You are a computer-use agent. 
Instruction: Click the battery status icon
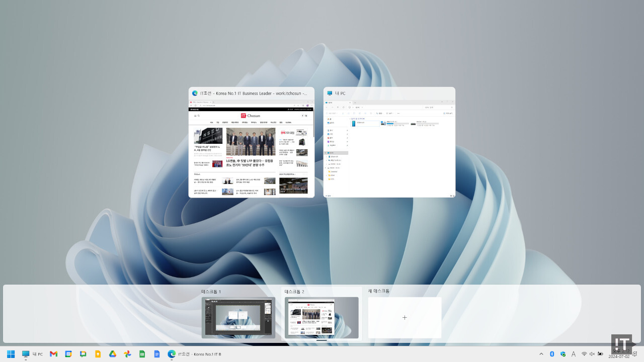point(600,354)
